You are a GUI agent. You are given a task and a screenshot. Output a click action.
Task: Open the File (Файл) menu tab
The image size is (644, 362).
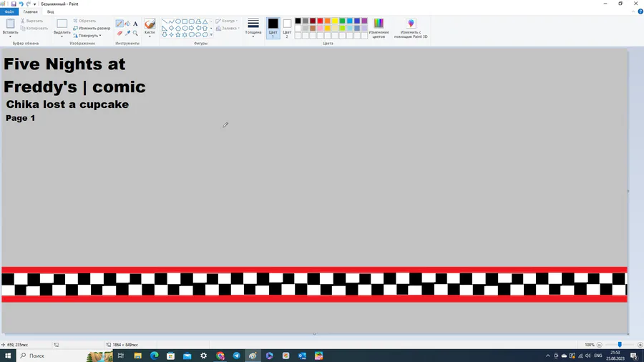[9, 12]
